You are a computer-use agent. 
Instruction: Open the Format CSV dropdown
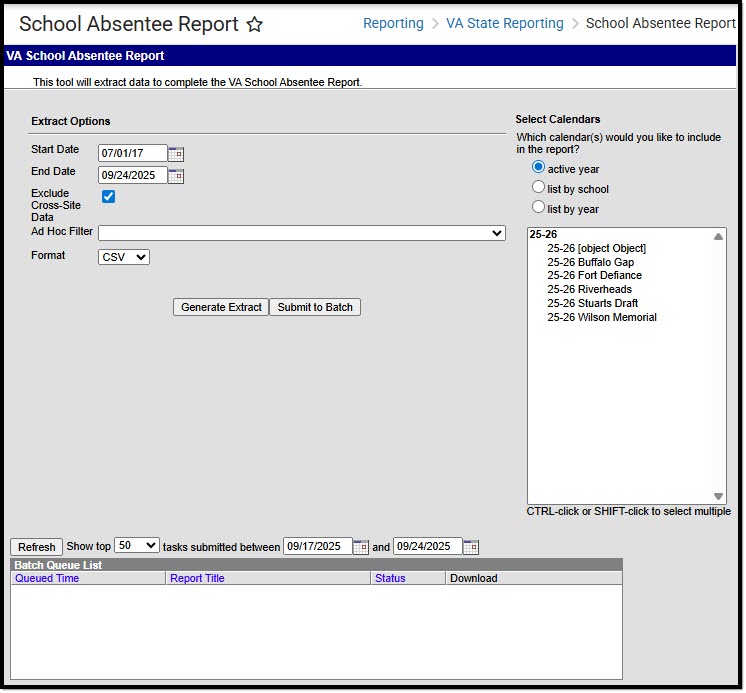(124, 257)
